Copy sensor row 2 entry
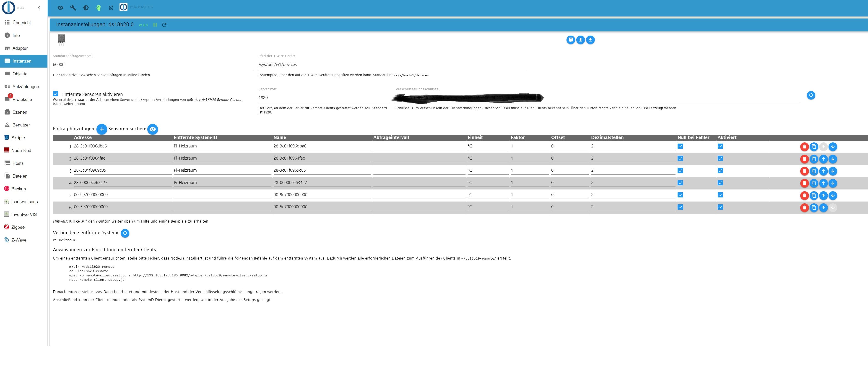 [x=814, y=159]
